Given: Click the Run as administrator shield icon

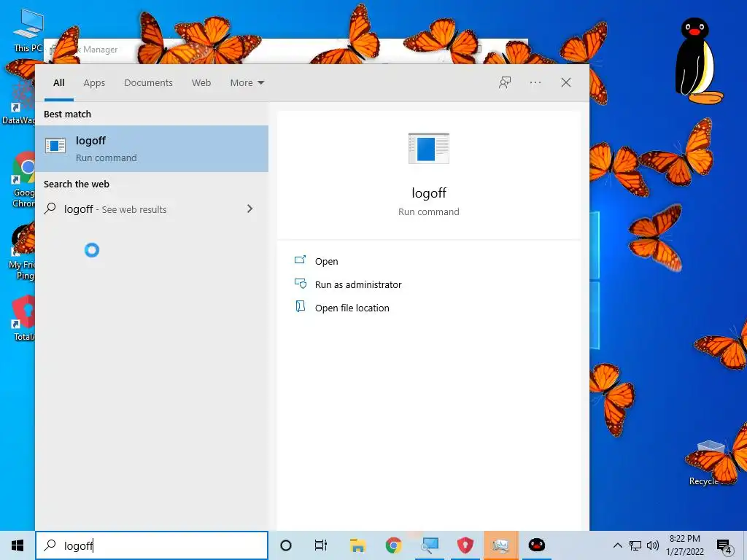Looking at the screenshot, I should tap(300, 284).
